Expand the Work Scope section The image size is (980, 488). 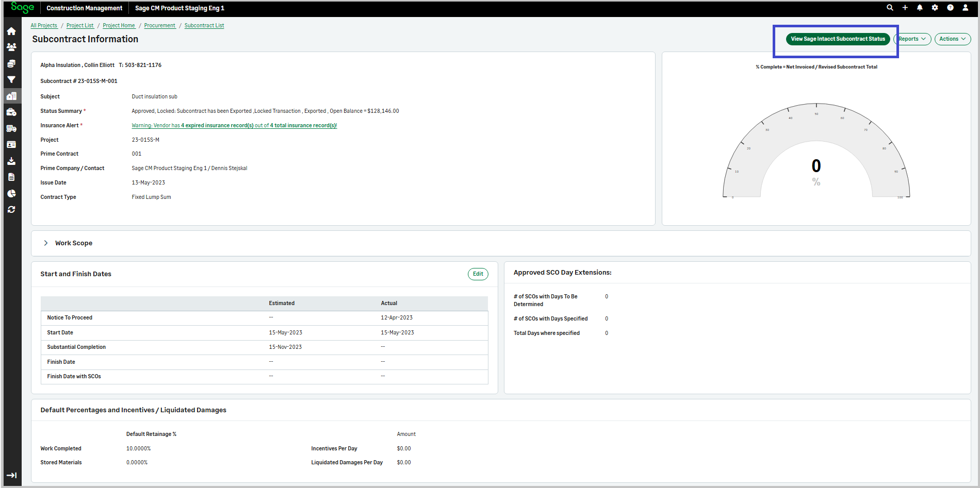tap(46, 243)
